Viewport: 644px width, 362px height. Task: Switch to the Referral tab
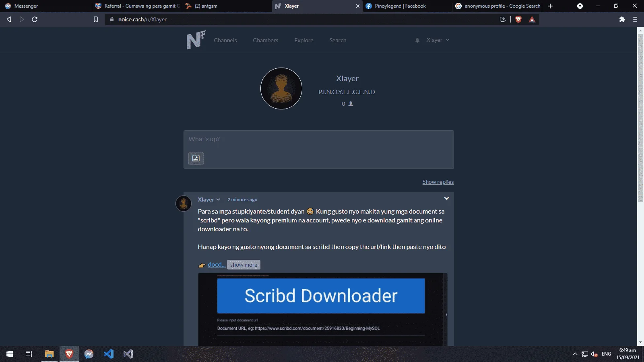point(137,6)
